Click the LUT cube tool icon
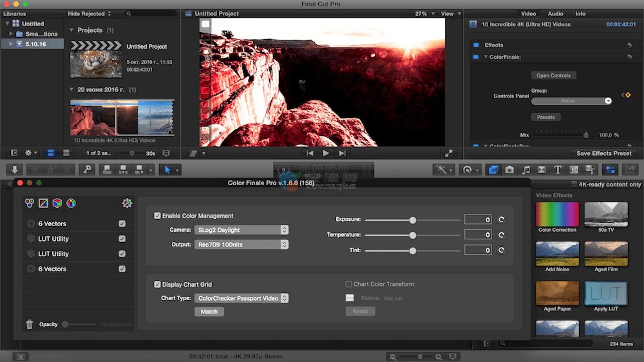This screenshot has height=362, width=644. [57, 203]
